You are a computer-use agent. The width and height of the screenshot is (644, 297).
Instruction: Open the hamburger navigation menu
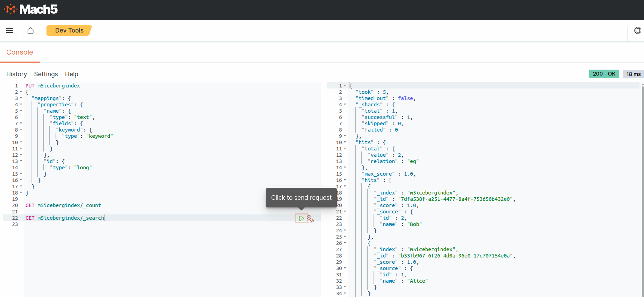coord(10,31)
